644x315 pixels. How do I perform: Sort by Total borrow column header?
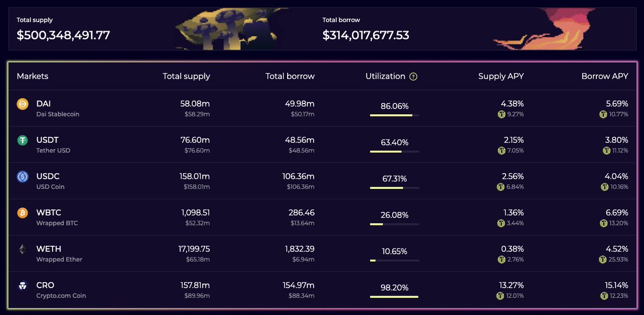(x=290, y=76)
